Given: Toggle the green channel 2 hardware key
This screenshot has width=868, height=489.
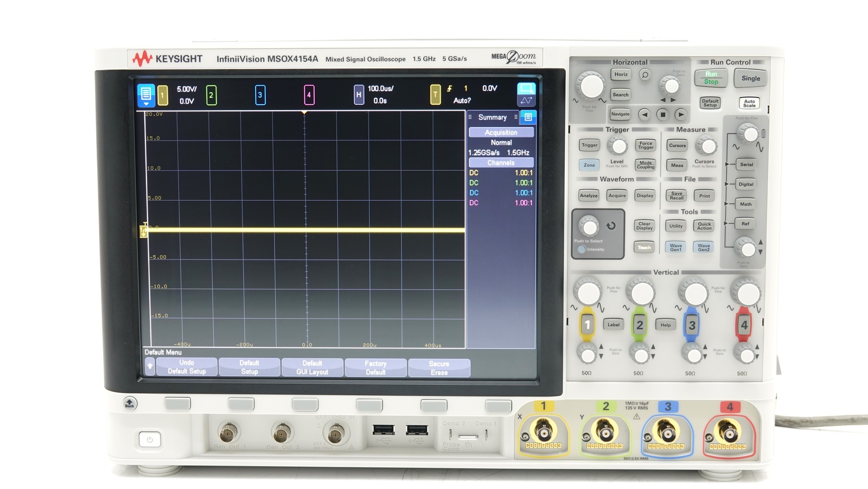Looking at the screenshot, I should 640,325.
